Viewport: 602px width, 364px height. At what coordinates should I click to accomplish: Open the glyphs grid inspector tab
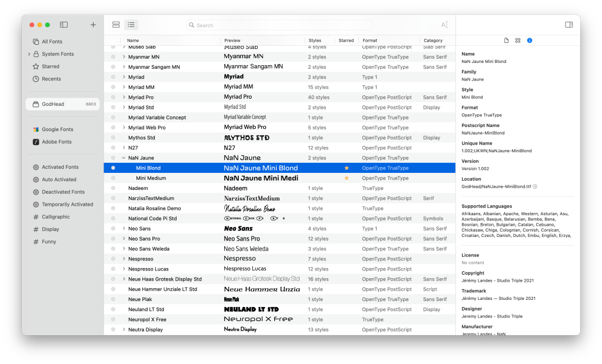[518, 41]
